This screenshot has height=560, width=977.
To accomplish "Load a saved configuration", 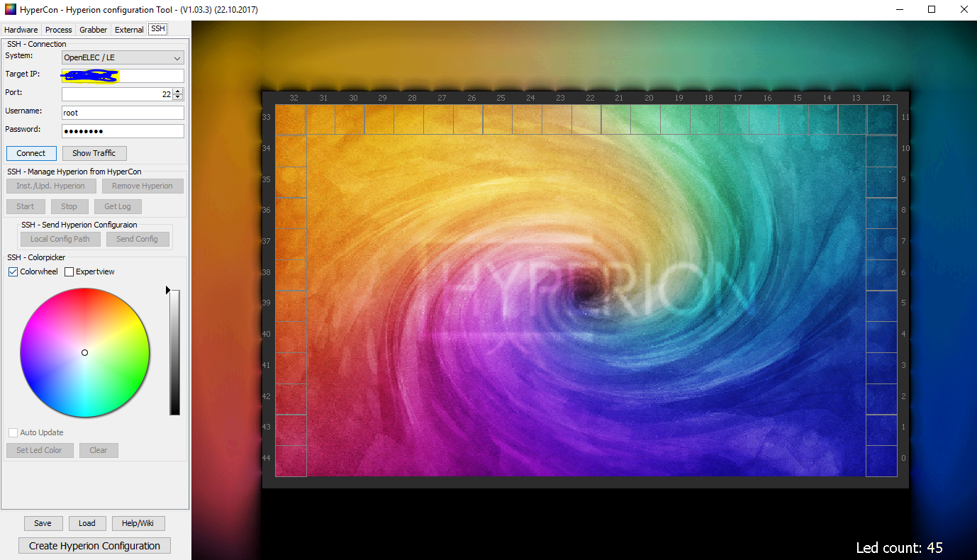I will 87,523.
